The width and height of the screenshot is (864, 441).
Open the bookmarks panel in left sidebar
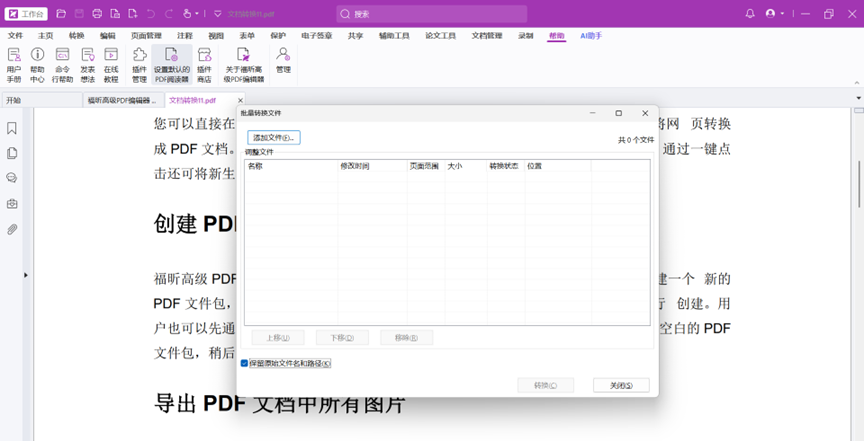pos(12,128)
